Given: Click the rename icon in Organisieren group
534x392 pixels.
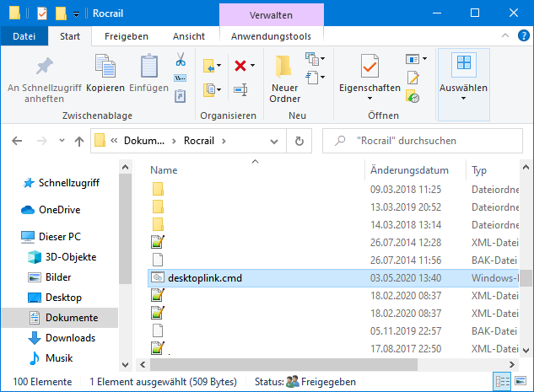Looking at the screenshot, I should tap(240, 89).
